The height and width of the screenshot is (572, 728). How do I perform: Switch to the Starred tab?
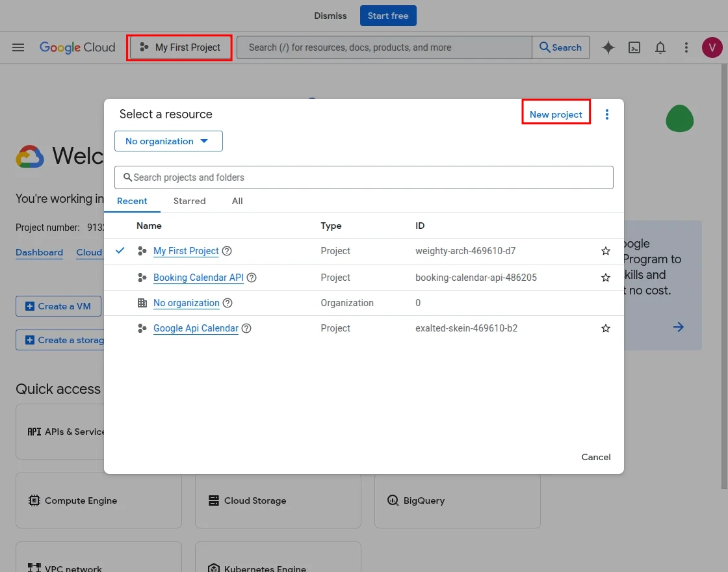[x=189, y=201]
